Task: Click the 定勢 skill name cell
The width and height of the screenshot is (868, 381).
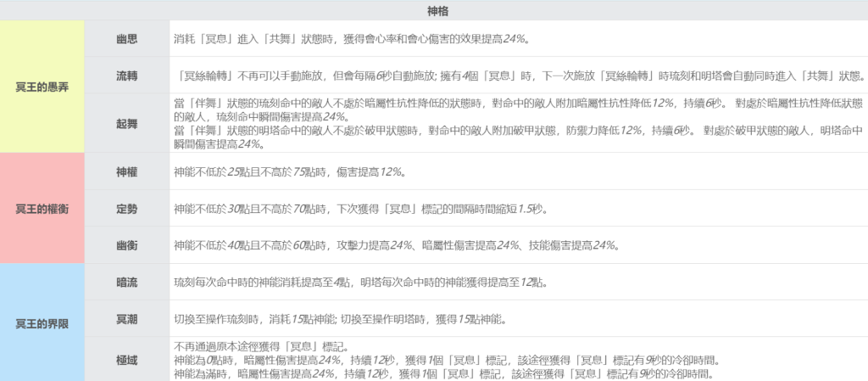Action: point(127,208)
